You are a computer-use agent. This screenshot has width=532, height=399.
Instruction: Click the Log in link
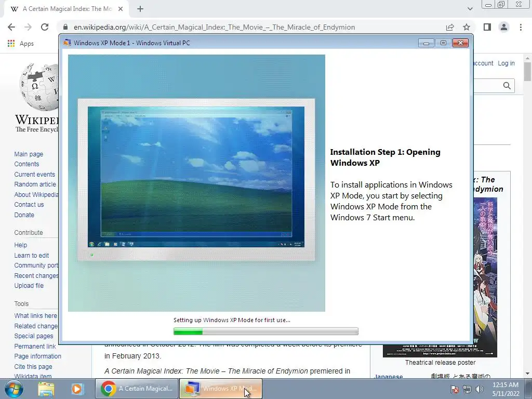click(x=506, y=63)
